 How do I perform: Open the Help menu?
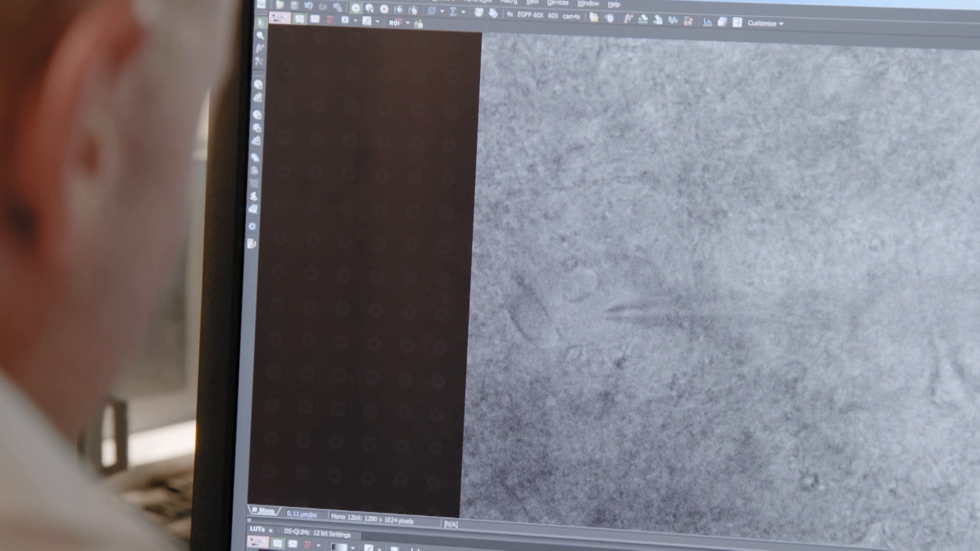coord(614,4)
